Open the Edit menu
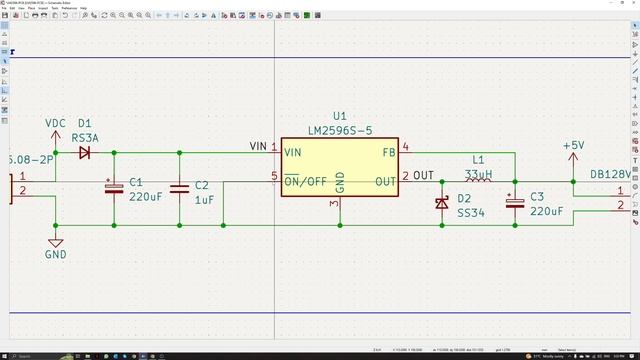This screenshot has height=360, width=640. pos(12,8)
